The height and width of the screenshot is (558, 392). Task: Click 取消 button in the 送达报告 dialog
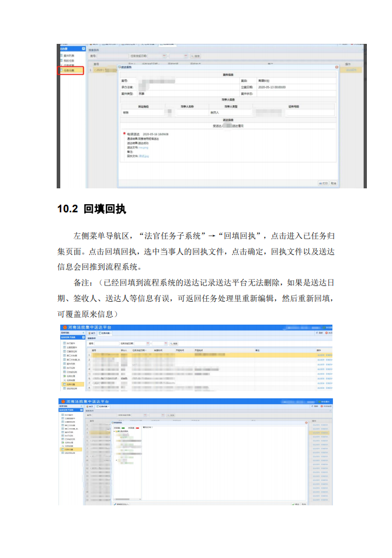pyautogui.click(x=334, y=183)
